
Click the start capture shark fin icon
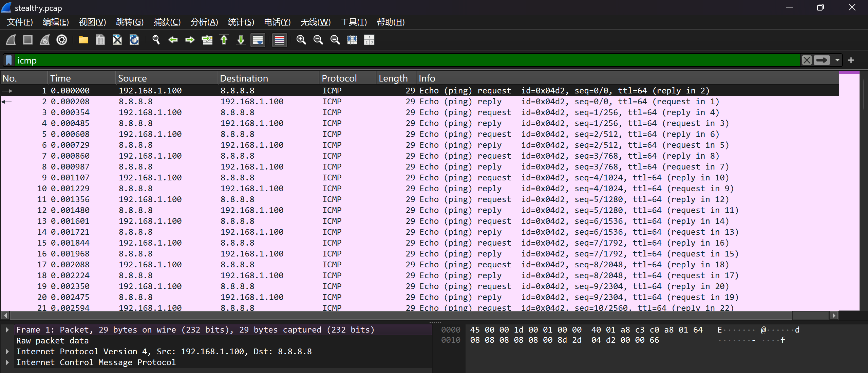(11, 40)
